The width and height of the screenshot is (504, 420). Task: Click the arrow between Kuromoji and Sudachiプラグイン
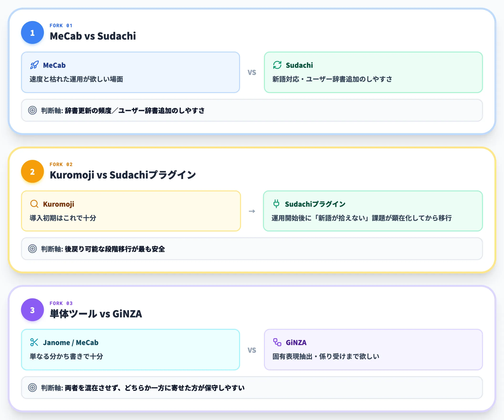(252, 211)
